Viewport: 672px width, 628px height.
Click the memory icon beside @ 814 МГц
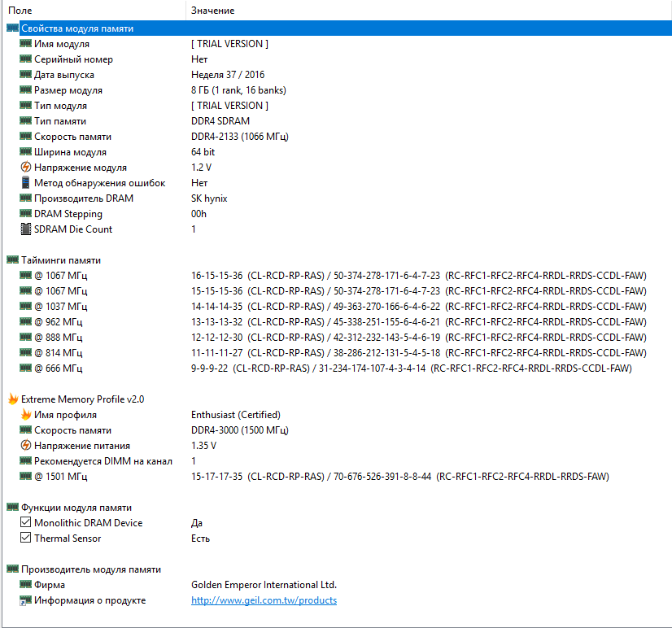(x=26, y=352)
